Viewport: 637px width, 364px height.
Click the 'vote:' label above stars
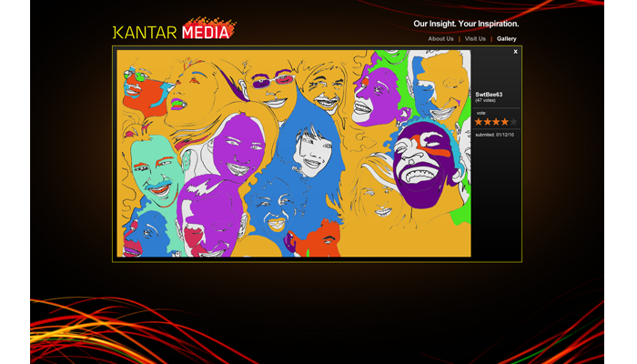coord(481,113)
